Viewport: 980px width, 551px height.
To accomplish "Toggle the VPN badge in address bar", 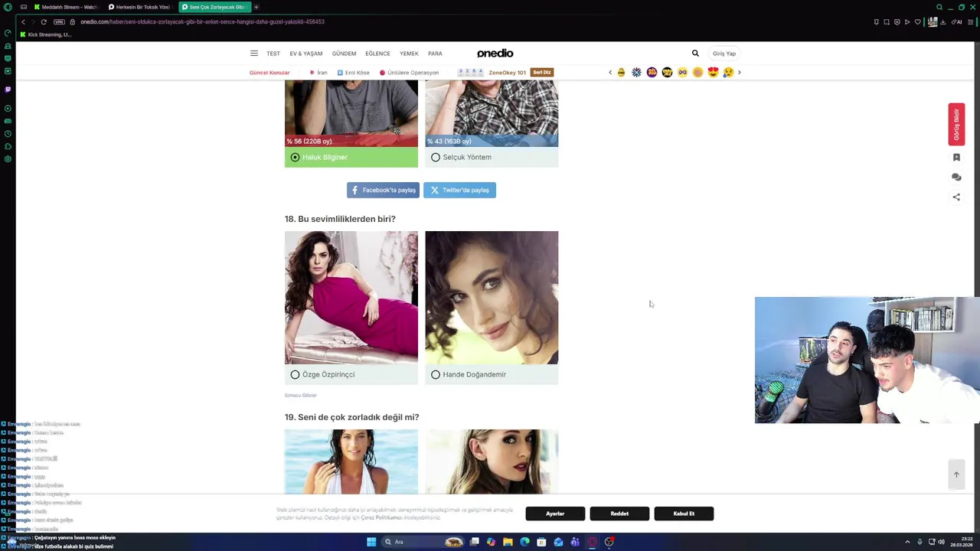I will click(x=59, y=22).
